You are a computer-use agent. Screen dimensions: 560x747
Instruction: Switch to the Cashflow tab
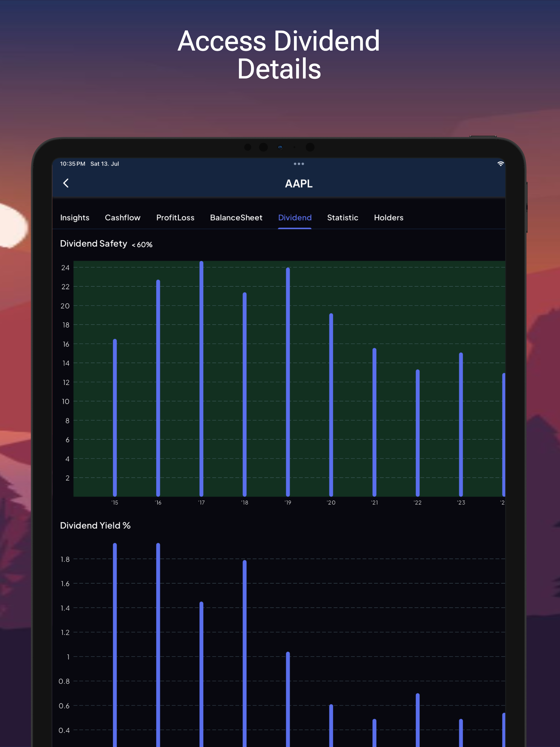(122, 217)
